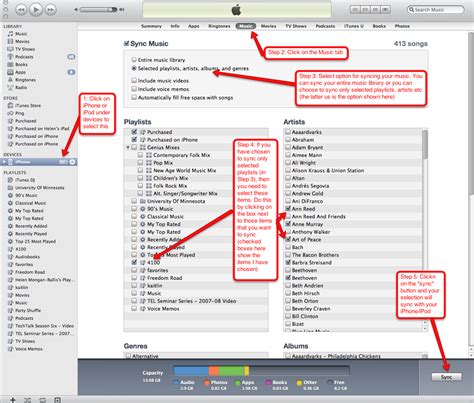Switch to the TV Shows tab
Image resolution: width=474 pixels, height=403 pixels.
point(296,26)
